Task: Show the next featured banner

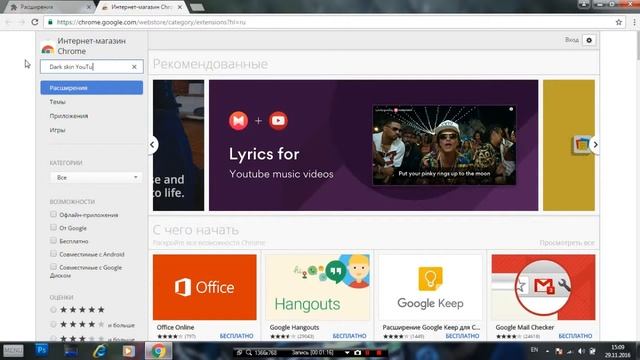Action: (595, 144)
